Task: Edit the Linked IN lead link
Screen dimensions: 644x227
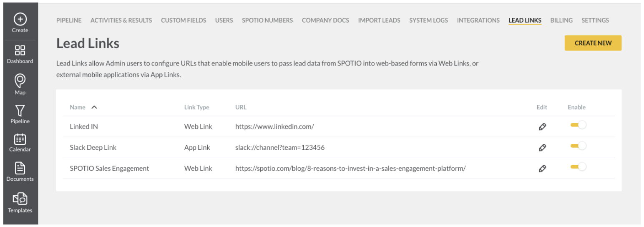Action: [x=542, y=126]
